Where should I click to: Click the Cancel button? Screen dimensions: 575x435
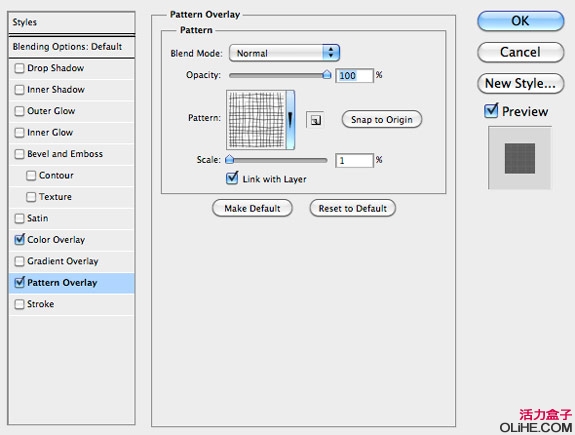coord(520,52)
